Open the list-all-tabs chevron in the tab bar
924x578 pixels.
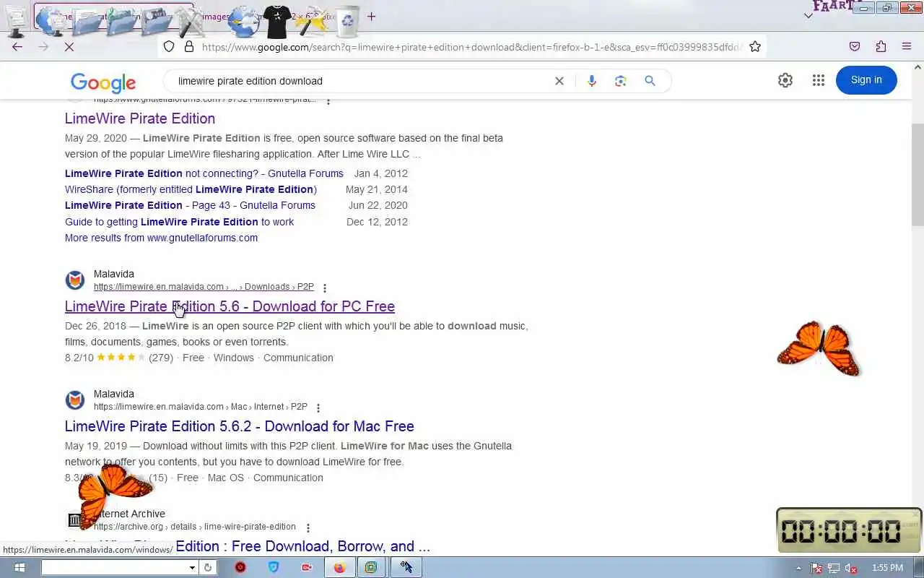[808, 16]
